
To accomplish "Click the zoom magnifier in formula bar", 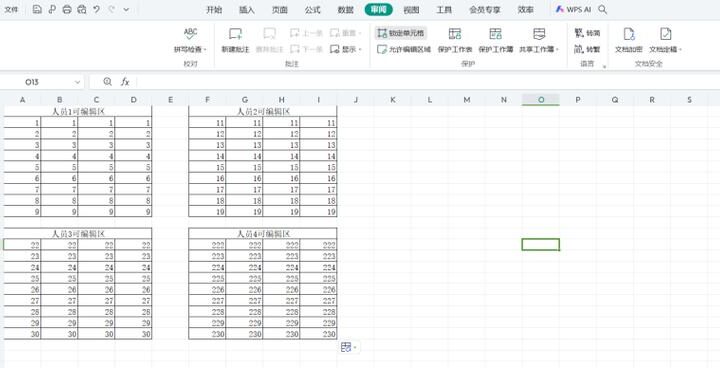I will pos(107,82).
